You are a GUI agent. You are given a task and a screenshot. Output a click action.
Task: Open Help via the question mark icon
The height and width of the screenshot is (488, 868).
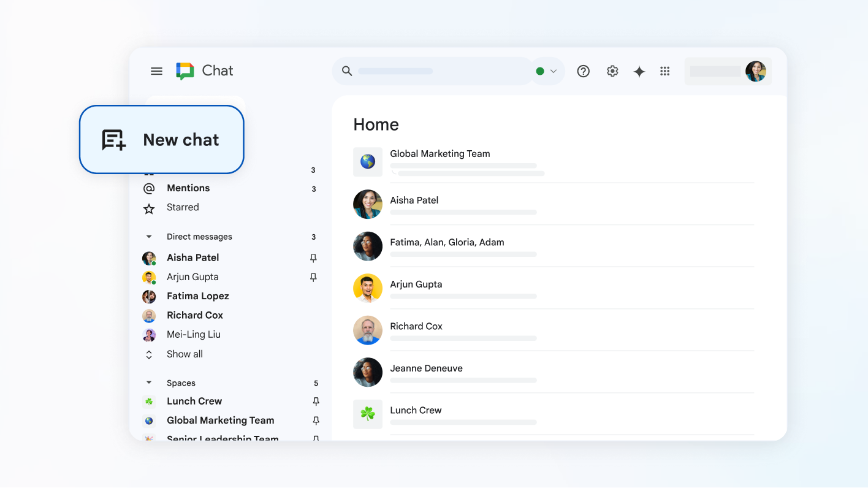click(x=583, y=71)
